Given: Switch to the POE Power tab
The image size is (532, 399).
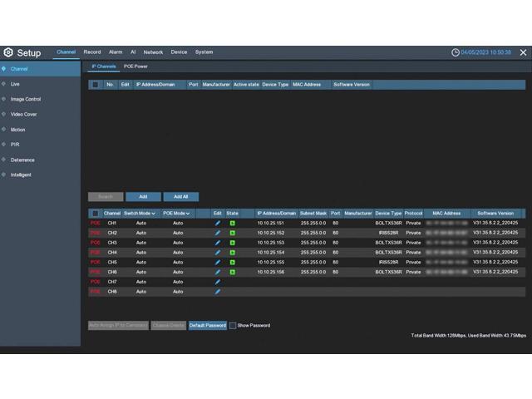Looking at the screenshot, I should (x=135, y=66).
